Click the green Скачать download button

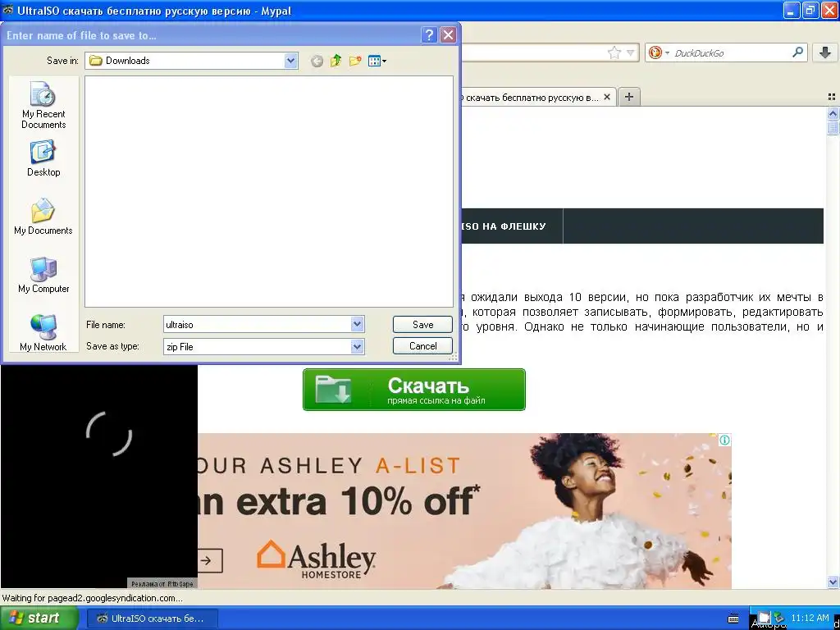414,390
